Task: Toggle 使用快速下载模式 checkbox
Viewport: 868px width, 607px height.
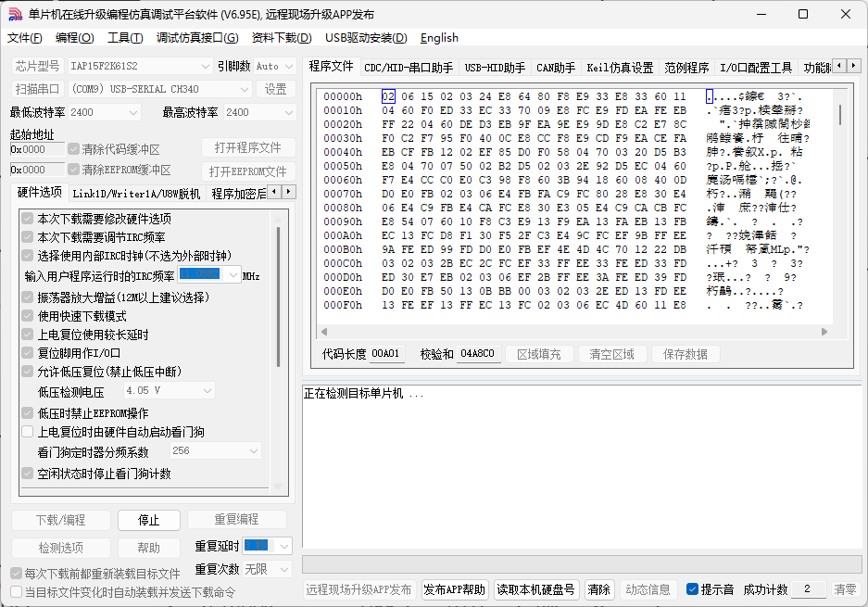Action: point(27,316)
